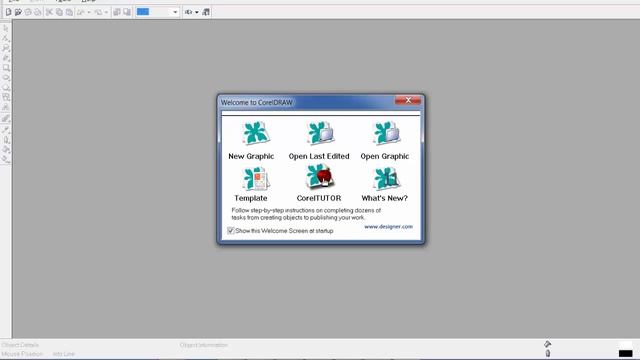Close the Welcome to CorelDRAW dialog
The height and width of the screenshot is (360, 640).
click(407, 100)
